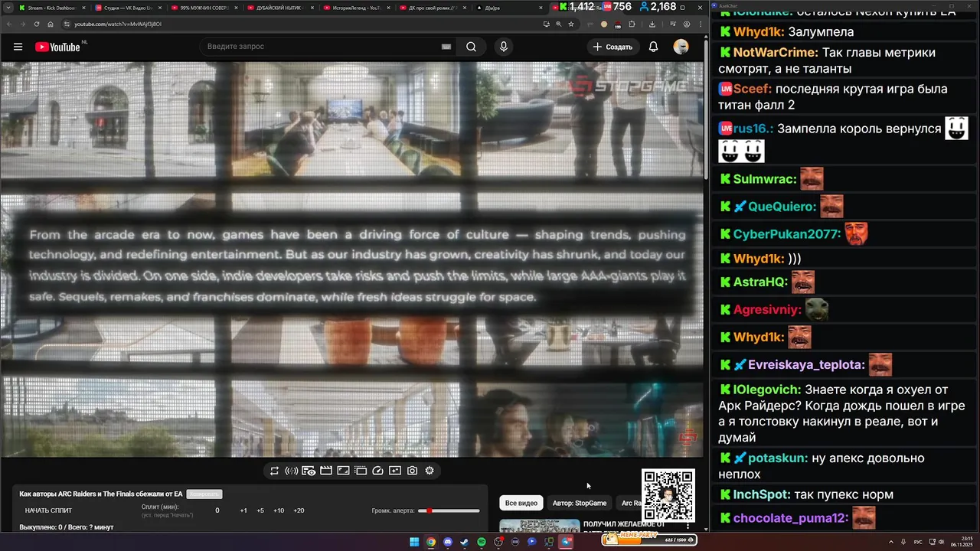Open the ПОЛУЧИЛ ЖЕЛАЕМОЕ recommended video thumbnail
The image size is (980, 551).
click(538, 525)
